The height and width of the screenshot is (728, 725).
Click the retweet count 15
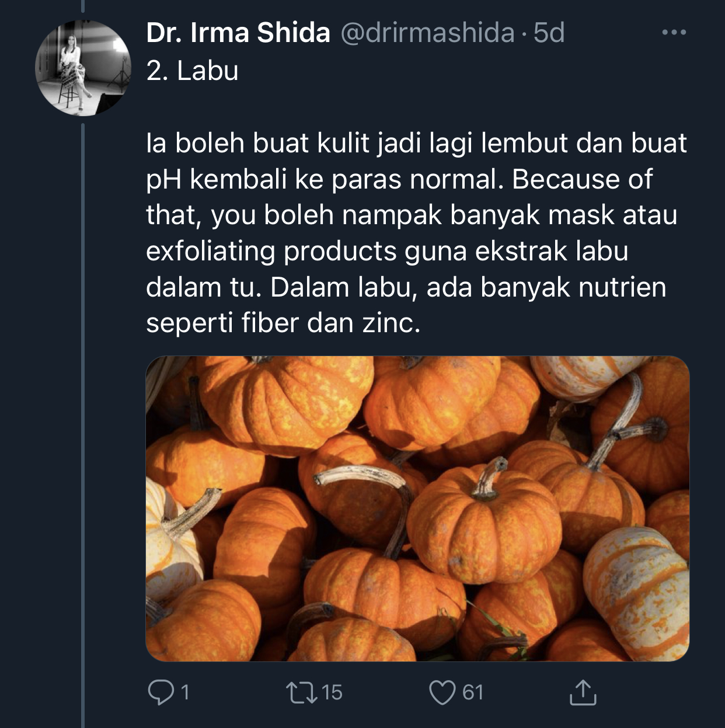point(332,692)
